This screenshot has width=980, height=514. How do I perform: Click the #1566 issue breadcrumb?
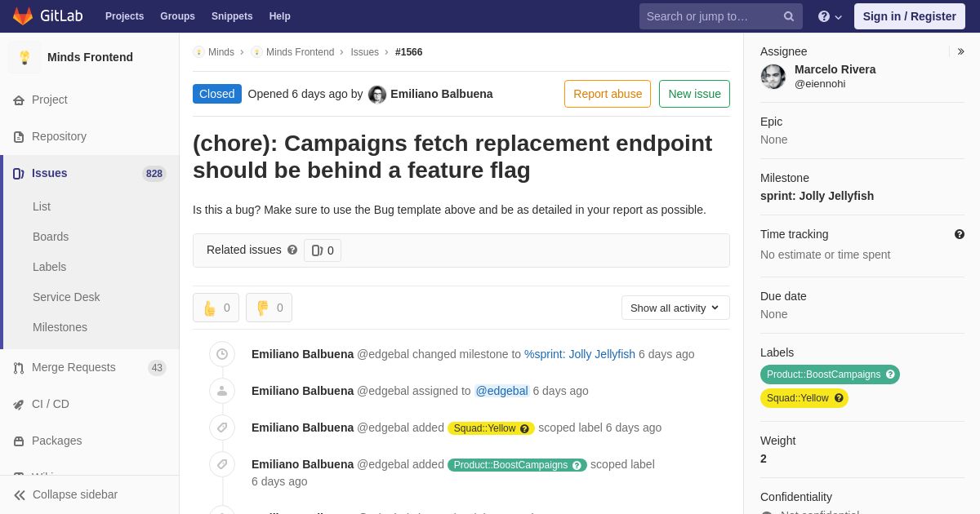pyautogui.click(x=409, y=52)
